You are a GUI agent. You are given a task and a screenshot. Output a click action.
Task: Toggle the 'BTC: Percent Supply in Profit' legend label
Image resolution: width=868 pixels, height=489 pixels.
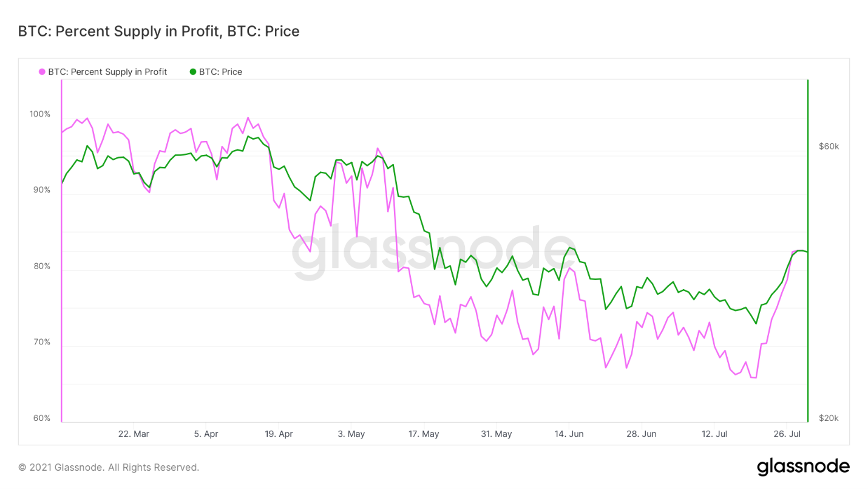107,72
